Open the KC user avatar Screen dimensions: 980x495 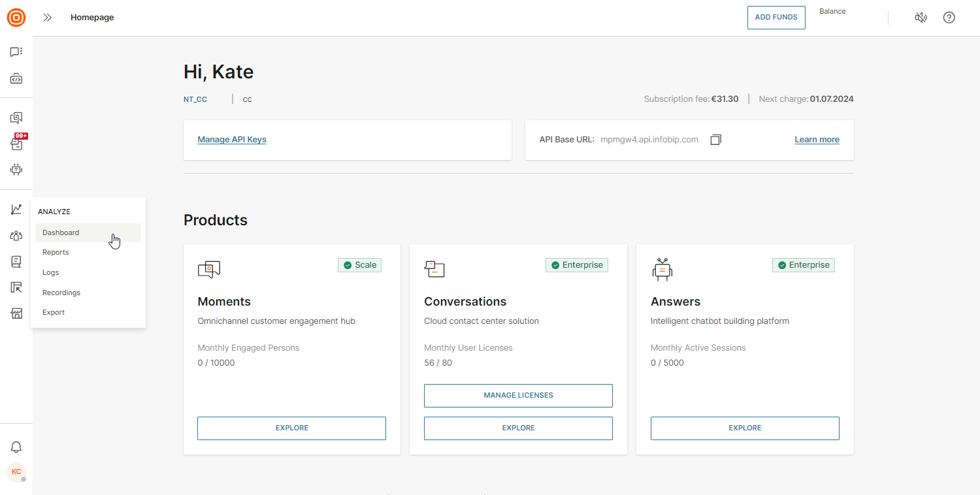click(16, 471)
